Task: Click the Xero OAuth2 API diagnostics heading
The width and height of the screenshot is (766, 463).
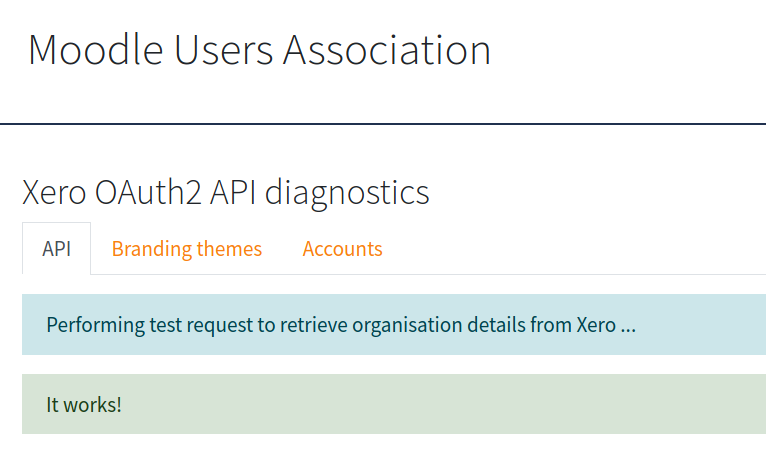Action: (226, 192)
